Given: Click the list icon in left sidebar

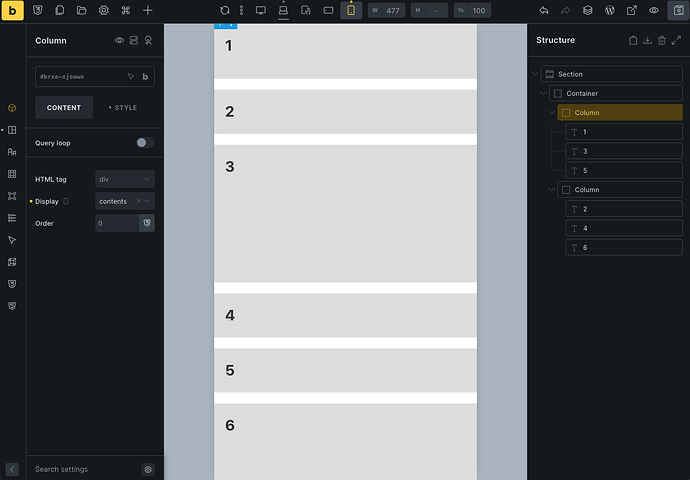Looking at the screenshot, I should [12, 218].
